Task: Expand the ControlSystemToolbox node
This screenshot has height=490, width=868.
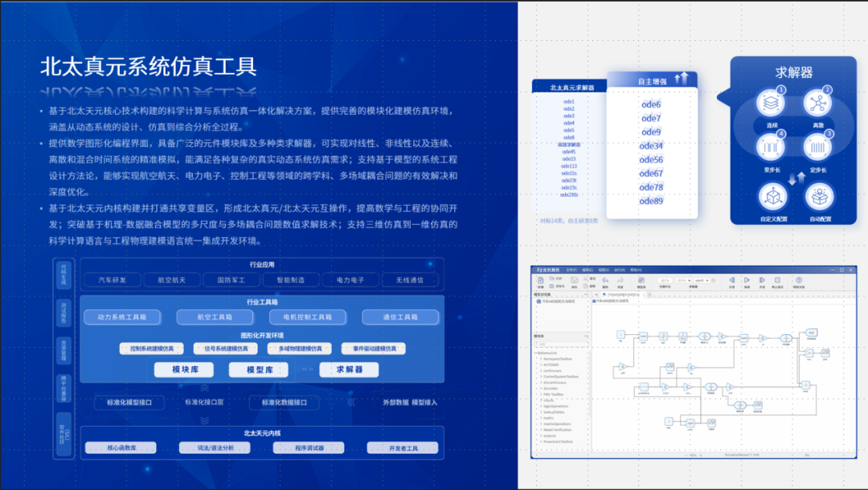Action: (541, 377)
